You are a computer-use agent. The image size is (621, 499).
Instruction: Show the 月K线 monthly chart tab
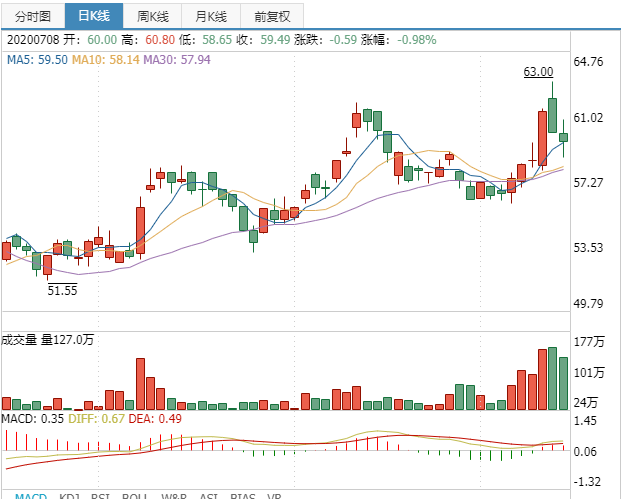[212, 16]
